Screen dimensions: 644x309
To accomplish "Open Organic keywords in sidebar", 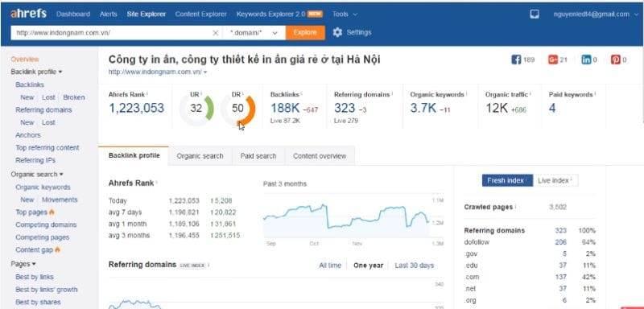I will (x=43, y=187).
